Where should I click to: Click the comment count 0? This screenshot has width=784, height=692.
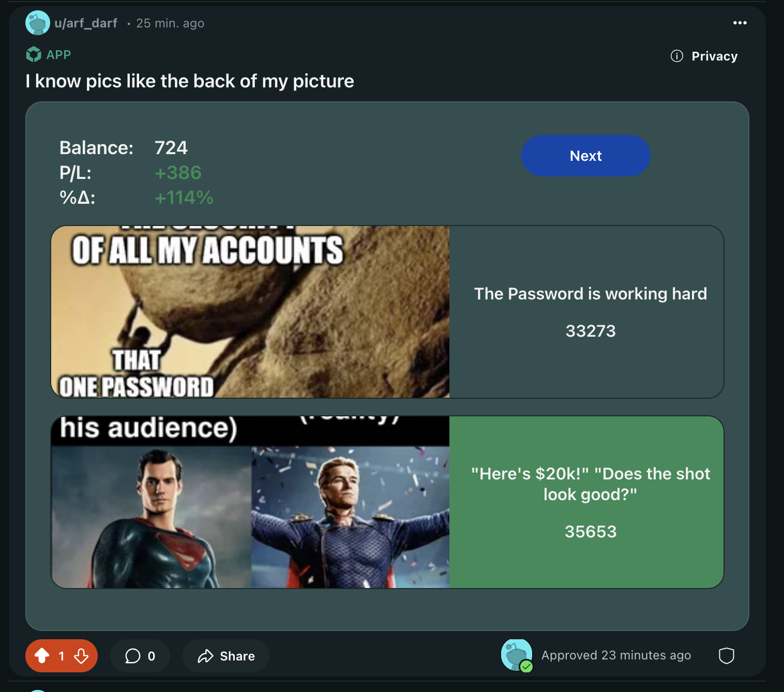click(x=152, y=656)
